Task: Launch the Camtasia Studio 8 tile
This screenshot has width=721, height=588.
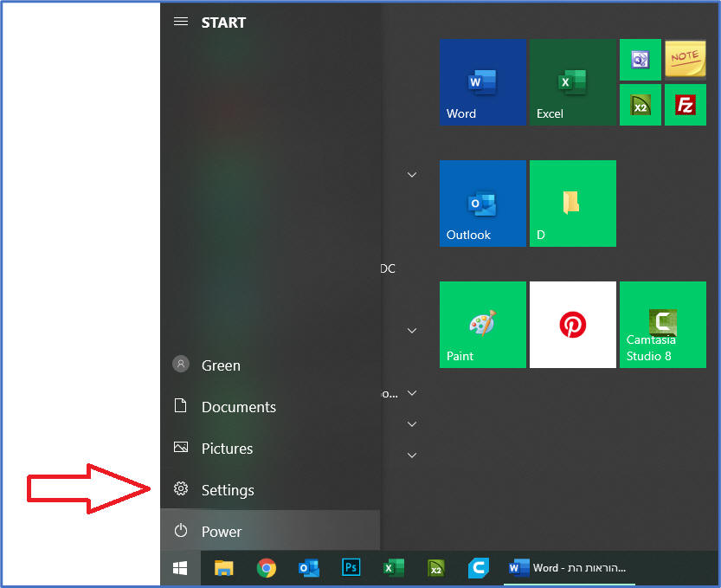Action: [x=662, y=325]
